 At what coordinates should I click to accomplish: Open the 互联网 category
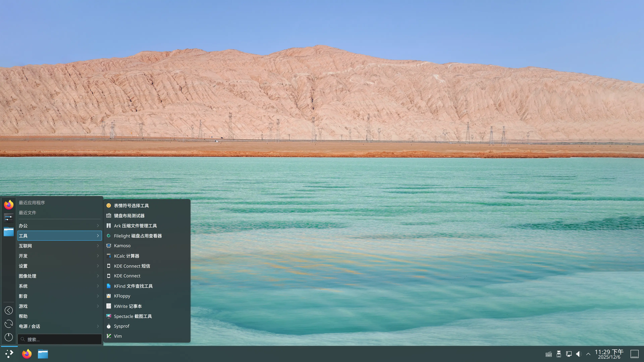coord(25,246)
